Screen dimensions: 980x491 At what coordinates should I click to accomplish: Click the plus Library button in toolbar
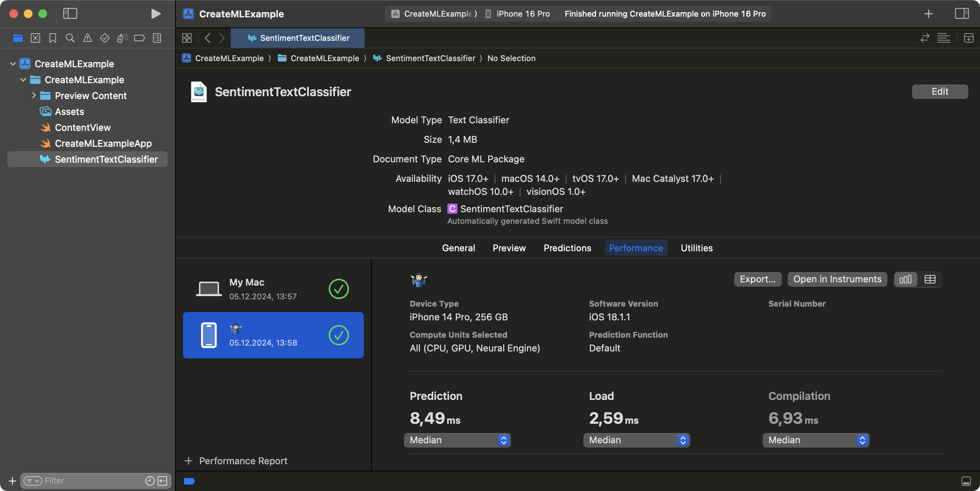pyautogui.click(x=929, y=14)
